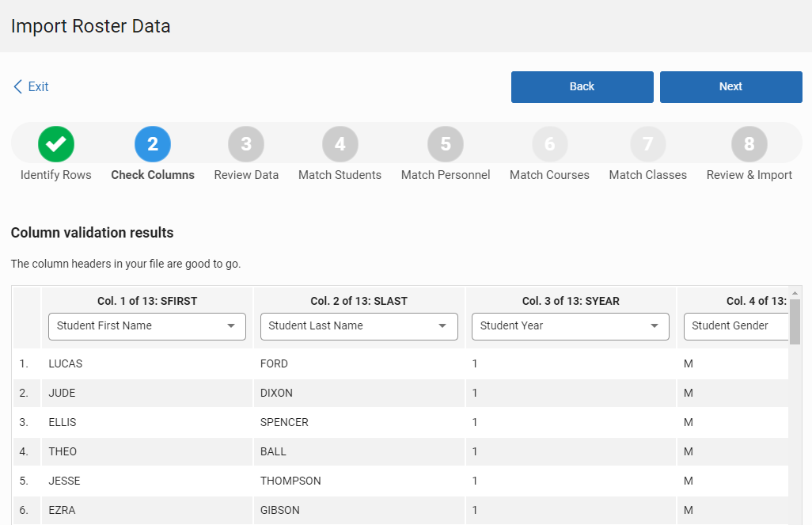This screenshot has height=525, width=812.
Task: Click row number 1. in the table
Action: pos(24,363)
